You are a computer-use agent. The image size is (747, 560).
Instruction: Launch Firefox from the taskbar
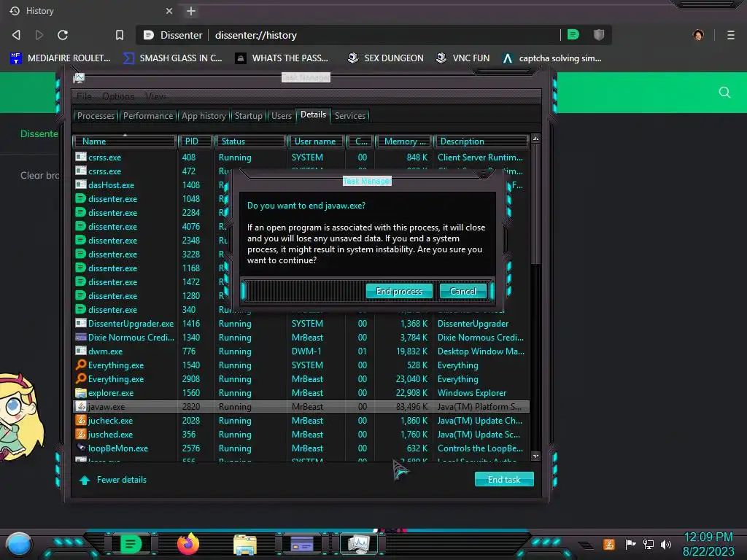click(188, 544)
